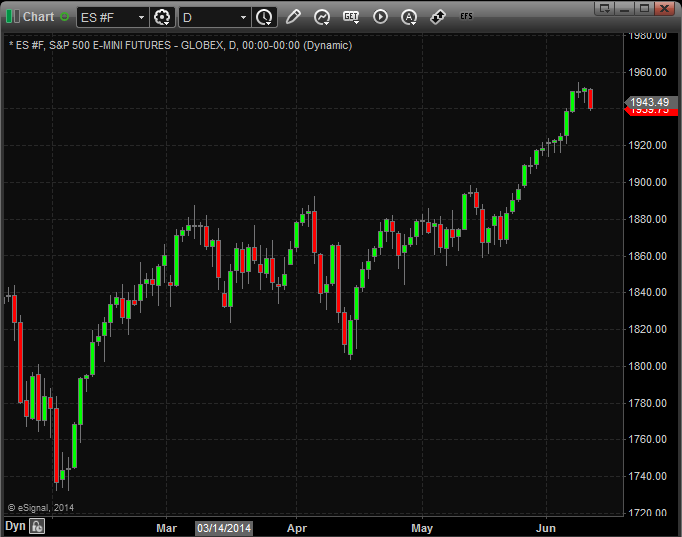Expand the interval dropdown arrow
The width and height of the screenshot is (682, 537).
[244, 17]
